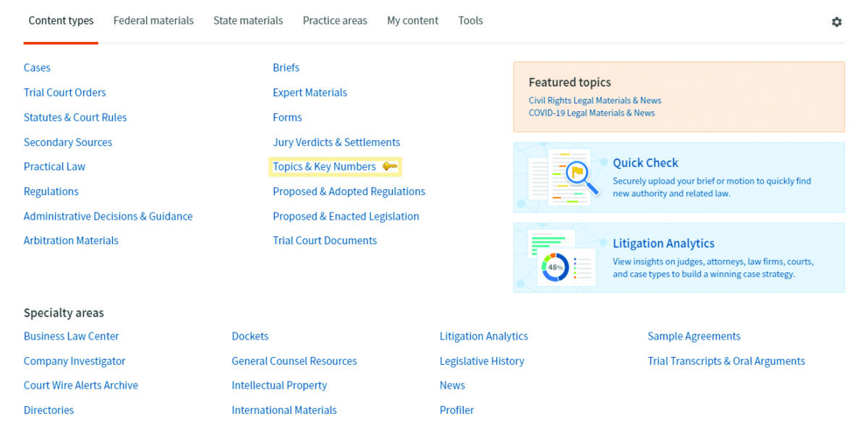Select the Topics & Key Numbers link
Viewport: 868px width, 427px height.
[x=324, y=167]
